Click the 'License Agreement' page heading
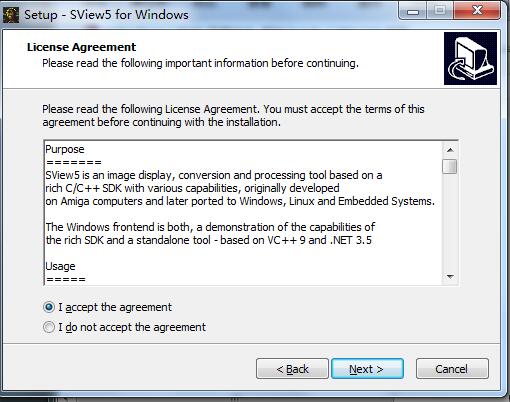The width and height of the screenshot is (510, 402). point(81,47)
